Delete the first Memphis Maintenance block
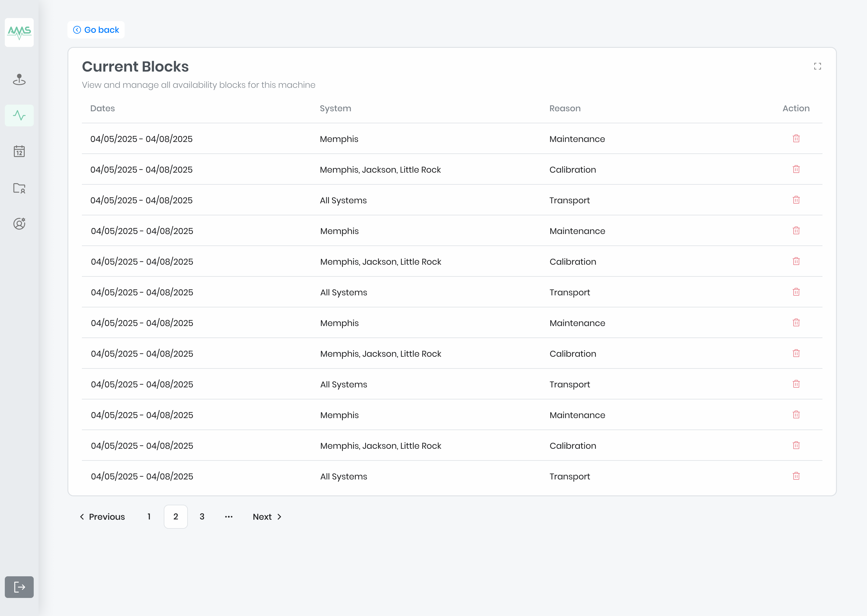Viewport: 867px width, 616px height. pyautogui.click(x=796, y=138)
